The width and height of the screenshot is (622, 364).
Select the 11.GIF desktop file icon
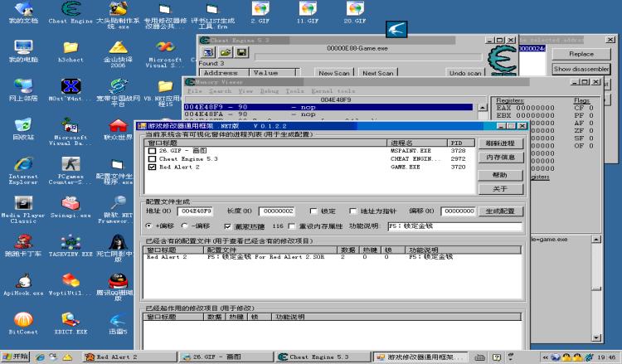(308, 12)
